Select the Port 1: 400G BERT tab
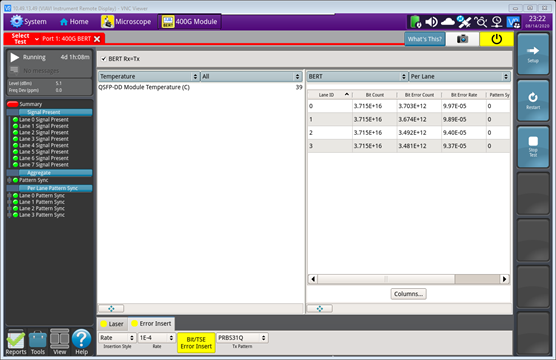Viewport: 556px width, 360px height. 66,39
